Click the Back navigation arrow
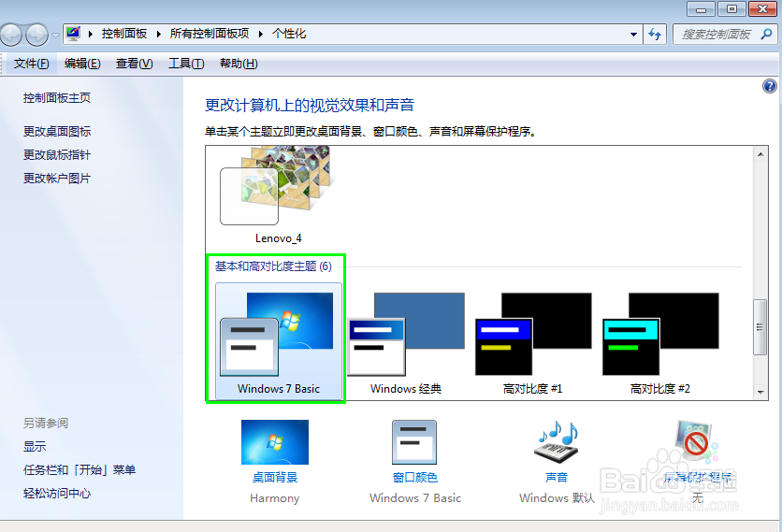 pos(11,35)
